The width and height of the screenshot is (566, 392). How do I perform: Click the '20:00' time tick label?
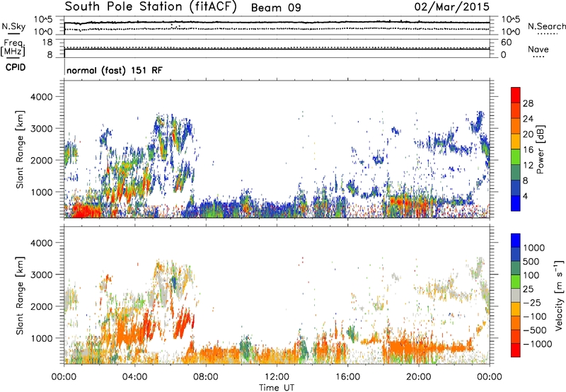[x=418, y=377]
